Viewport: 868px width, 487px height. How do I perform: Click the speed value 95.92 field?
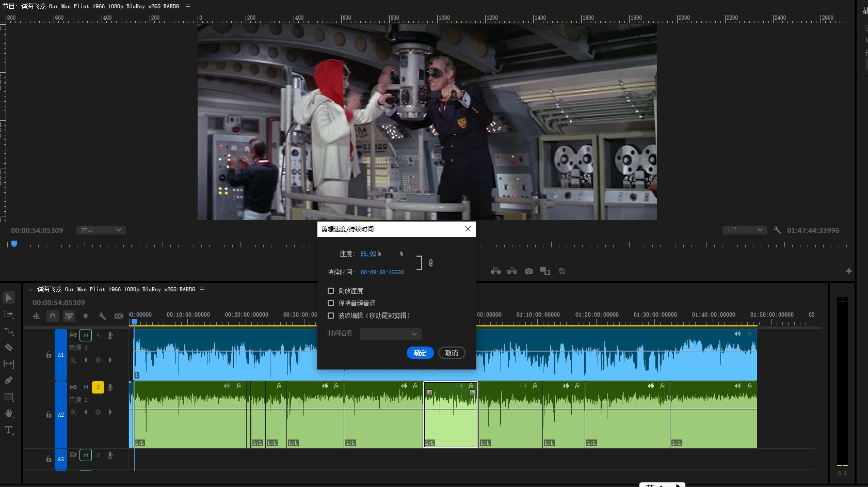pyautogui.click(x=368, y=254)
